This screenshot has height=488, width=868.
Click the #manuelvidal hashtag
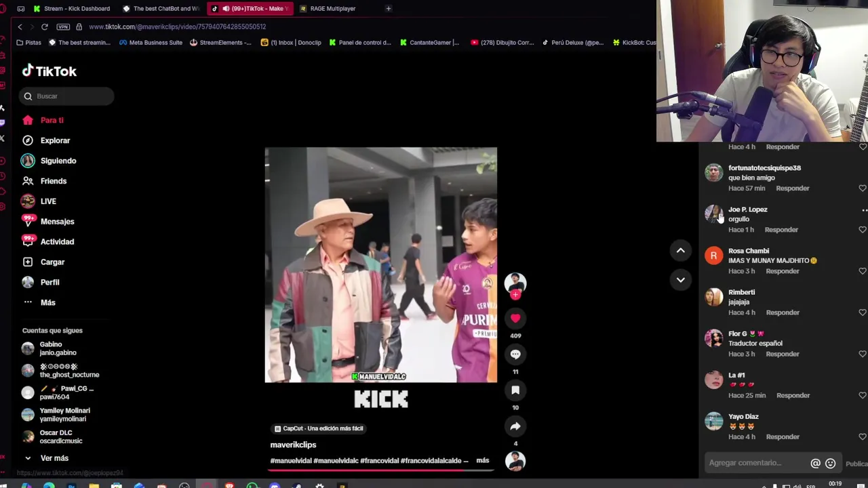290,461
